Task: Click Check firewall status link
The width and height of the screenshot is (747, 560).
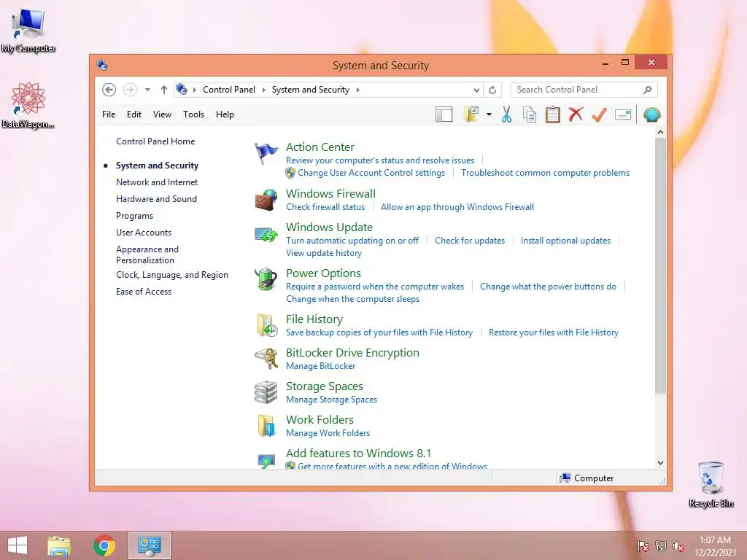Action: coord(325,207)
